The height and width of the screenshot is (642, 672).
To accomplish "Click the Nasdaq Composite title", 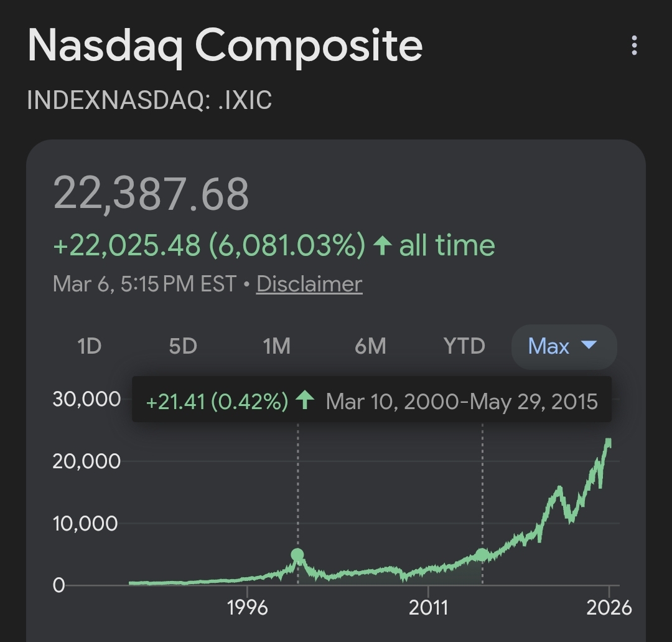I will tap(225, 45).
